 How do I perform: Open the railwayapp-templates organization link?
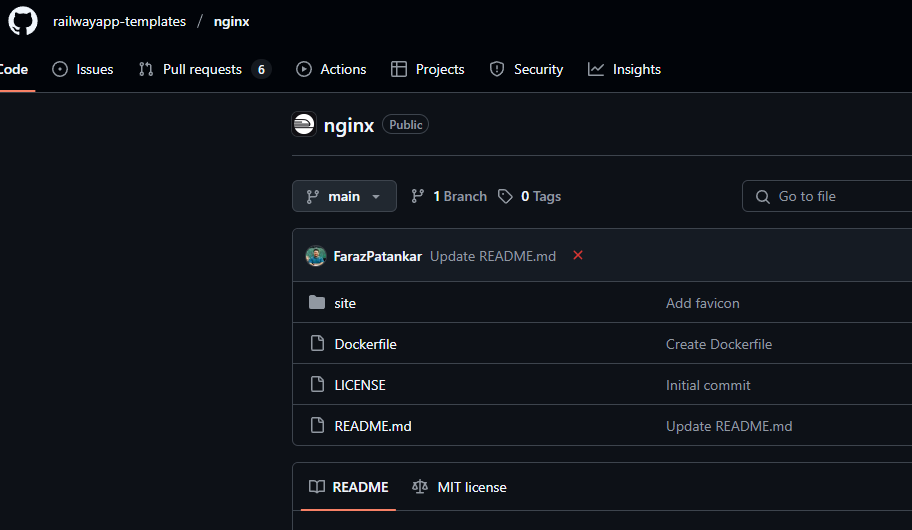(119, 21)
